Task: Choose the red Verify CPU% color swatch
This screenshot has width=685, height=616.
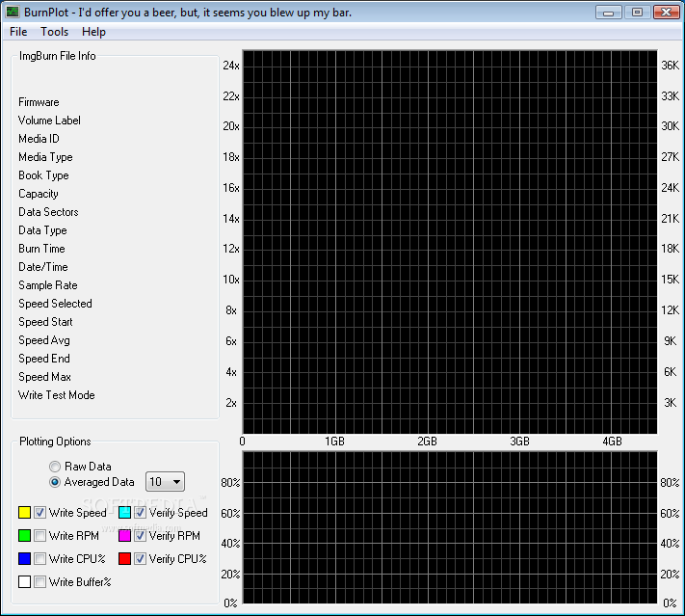Action: tap(124, 559)
